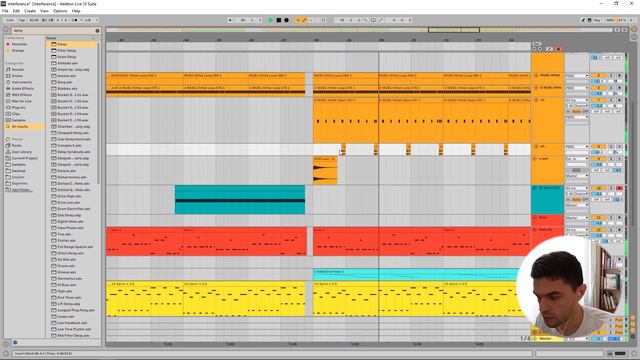Select Grain Delay in results list
Image resolution: width=640 pixels, height=360 pixels.
click(x=67, y=57)
